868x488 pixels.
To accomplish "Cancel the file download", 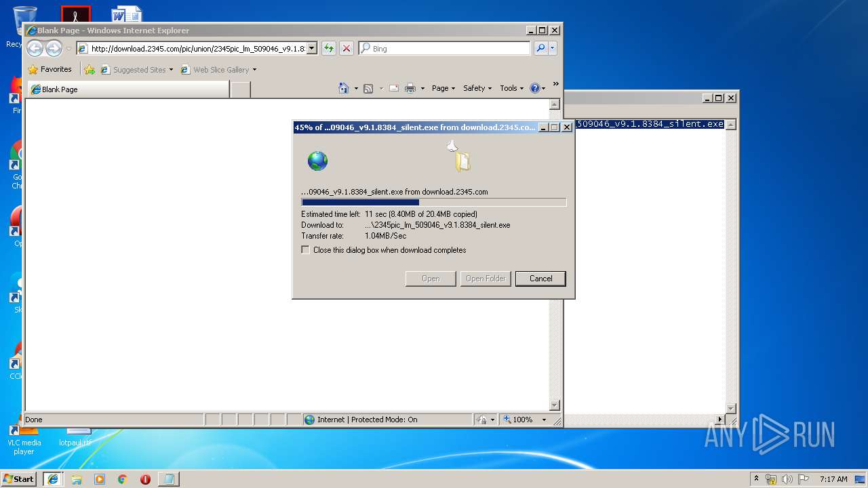I will (540, 279).
